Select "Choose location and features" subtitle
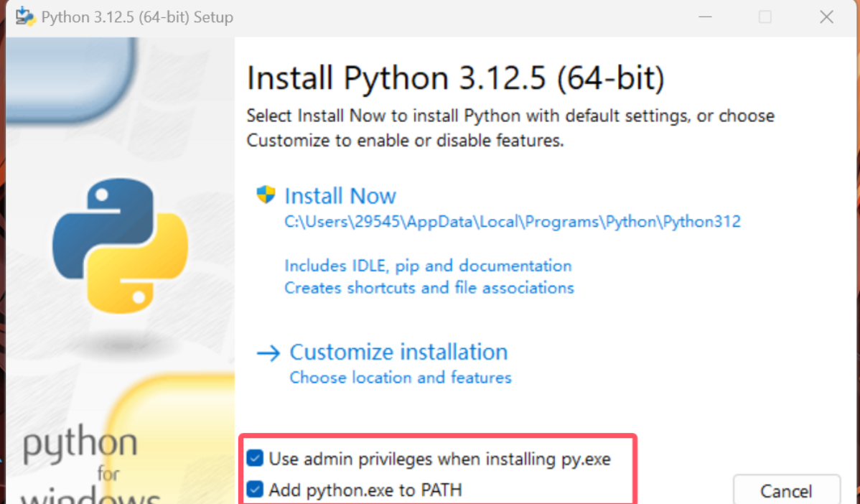The image size is (860, 504). coord(401,378)
